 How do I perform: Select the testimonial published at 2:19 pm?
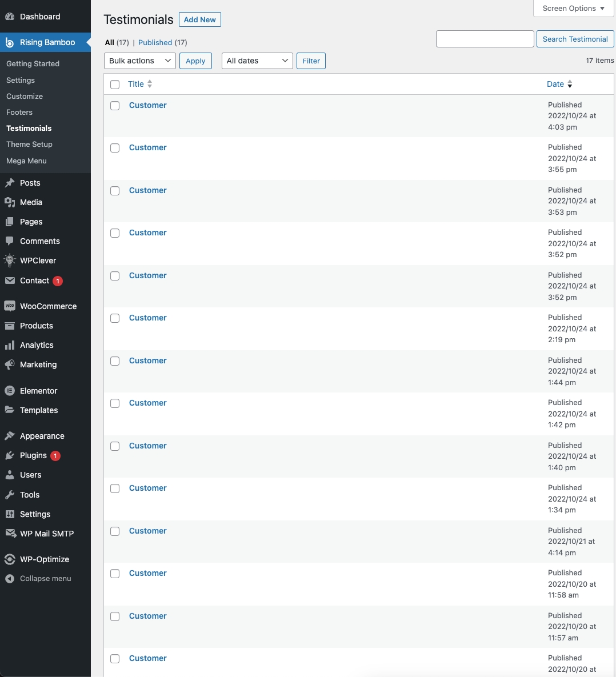point(115,318)
